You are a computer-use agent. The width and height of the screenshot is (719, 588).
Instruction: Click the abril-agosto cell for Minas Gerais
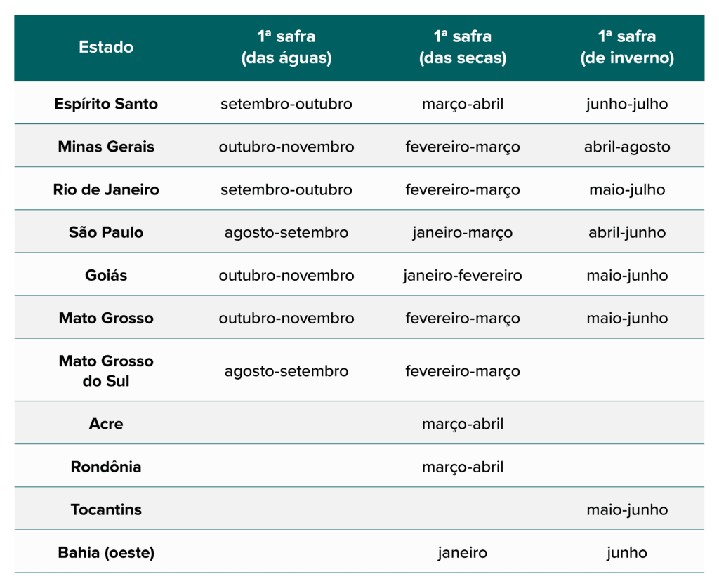[x=626, y=147]
